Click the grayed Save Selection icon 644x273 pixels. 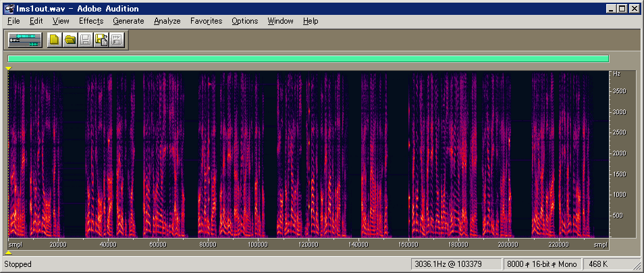coord(117,40)
